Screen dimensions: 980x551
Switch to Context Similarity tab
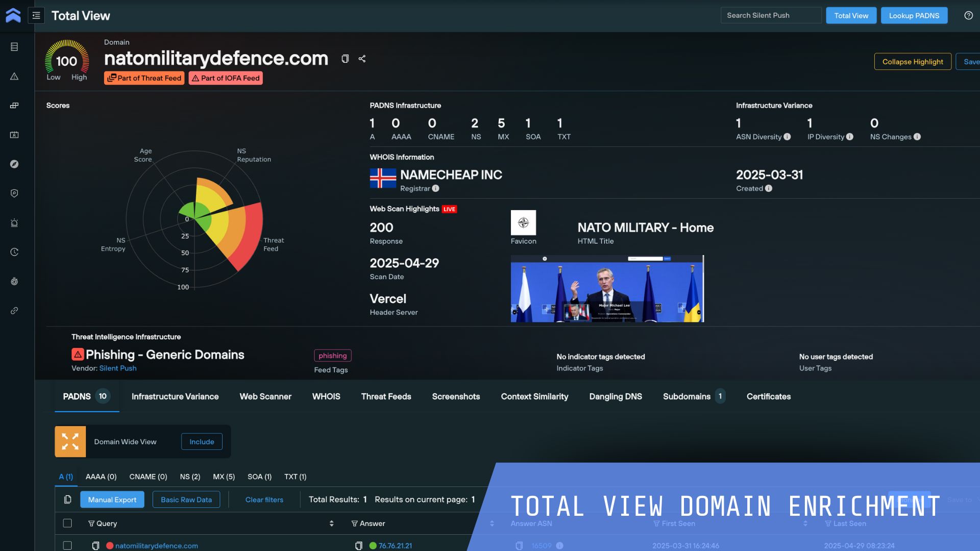click(534, 396)
